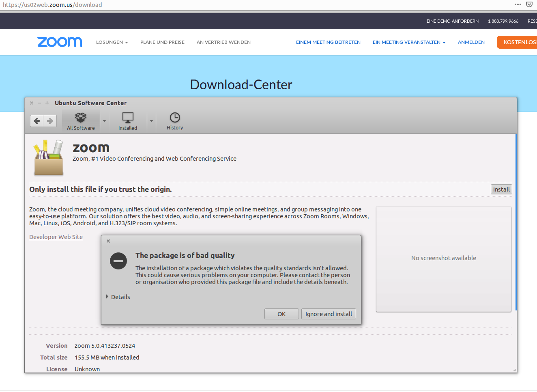The height and width of the screenshot is (392, 537).
Task: Dismiss the dialog with the OK button
Action: tap(281, 314)
